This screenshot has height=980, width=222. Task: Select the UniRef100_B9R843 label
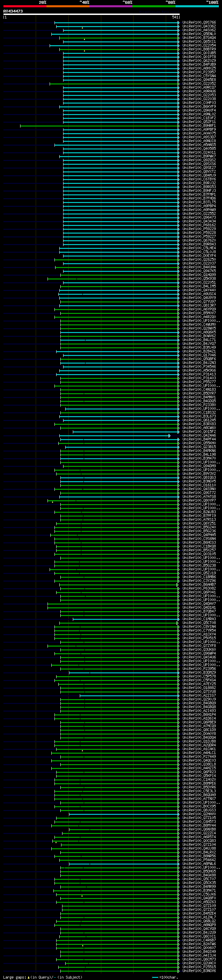(199, 244)
